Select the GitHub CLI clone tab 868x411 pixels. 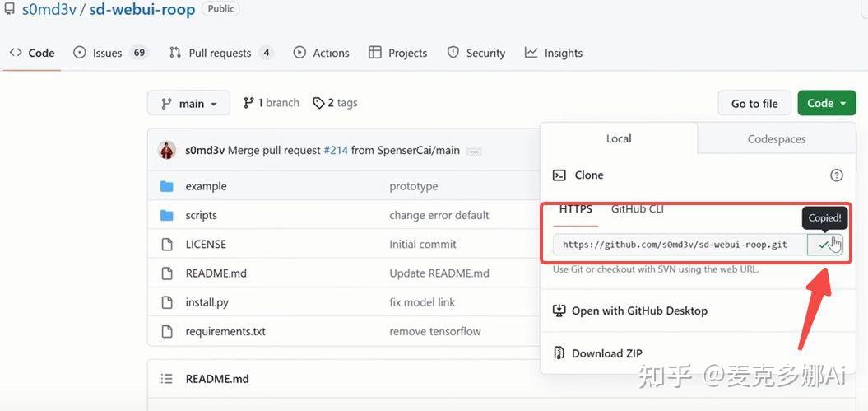637,209
